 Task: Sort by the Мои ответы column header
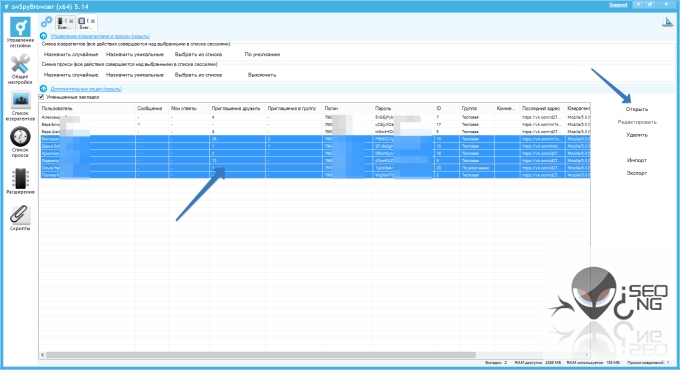[x=189, y=108]
